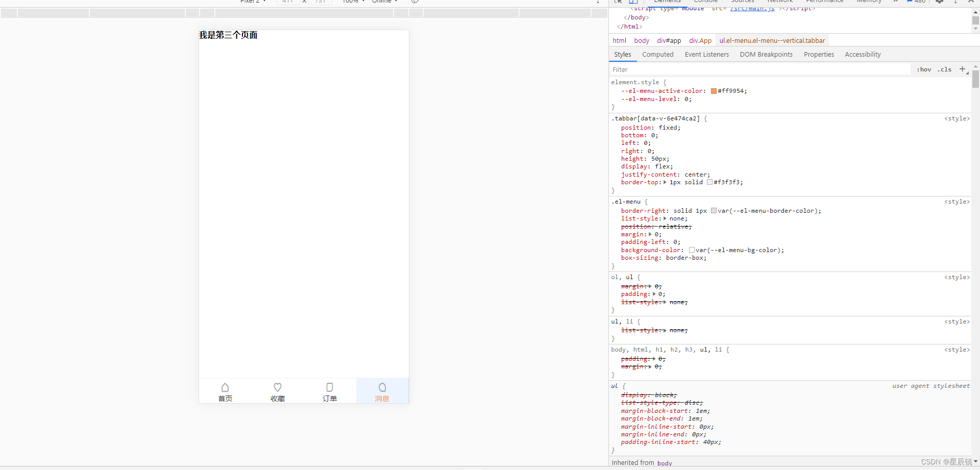Click the user agent stylesheet label

(931, 386)
